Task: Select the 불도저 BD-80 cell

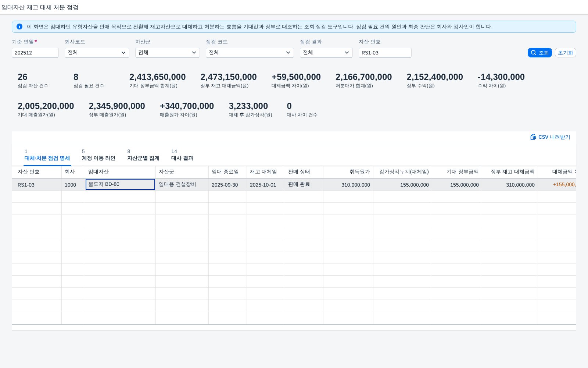Action: (120, 184)
